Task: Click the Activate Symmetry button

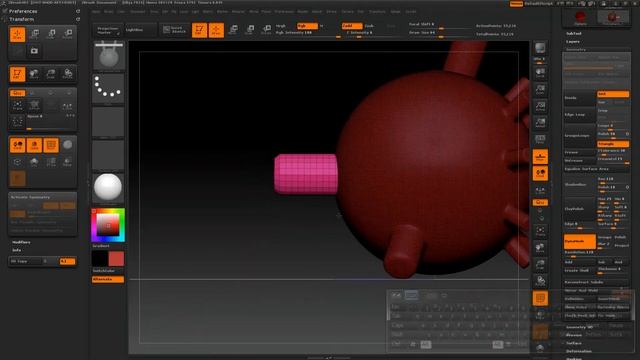Action: tap(42, 197)
